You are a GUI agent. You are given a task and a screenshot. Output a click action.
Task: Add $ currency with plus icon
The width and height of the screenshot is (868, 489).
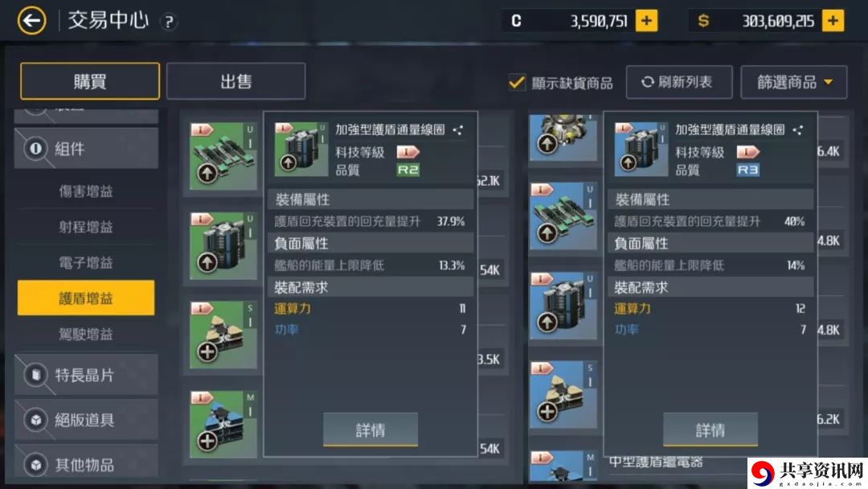833,21
